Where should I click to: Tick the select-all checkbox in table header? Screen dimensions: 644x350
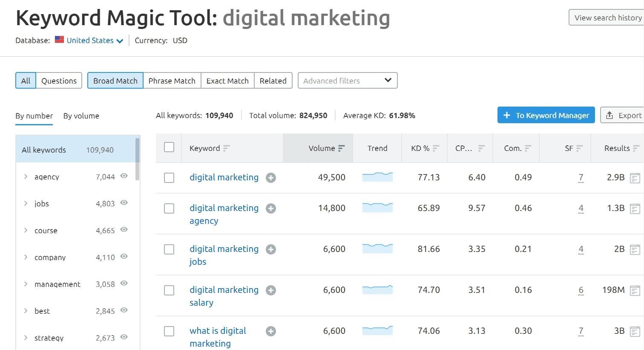[x=169, y=147]
